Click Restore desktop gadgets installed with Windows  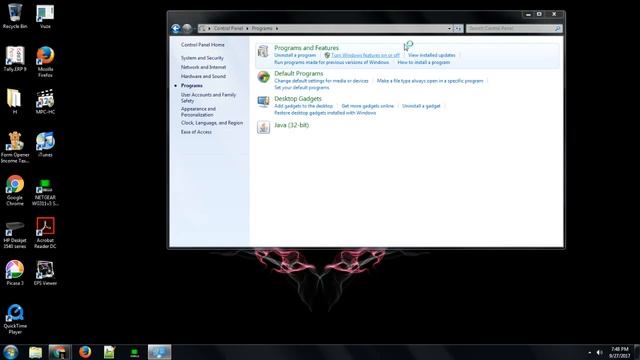click(x=325, y=113)
